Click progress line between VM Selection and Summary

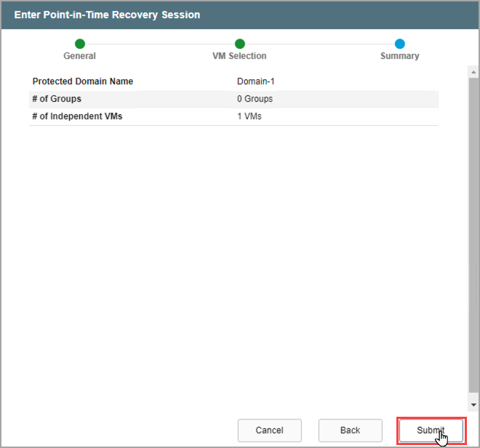pos(320,44)
